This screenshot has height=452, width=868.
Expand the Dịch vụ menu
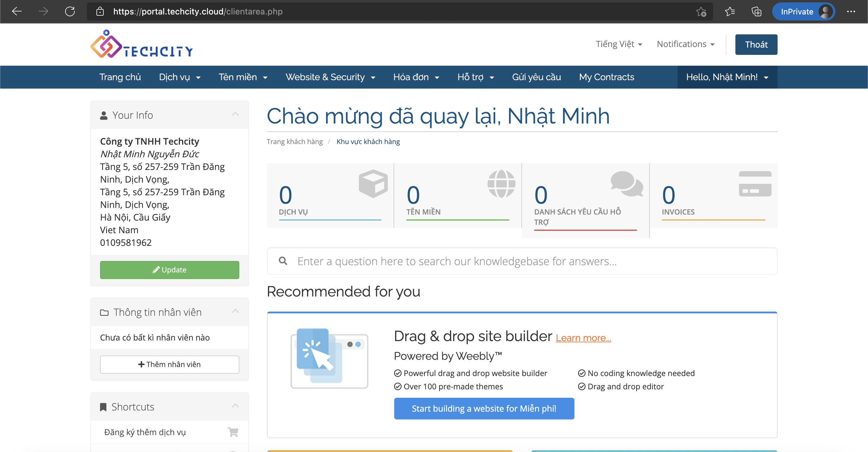180,77
